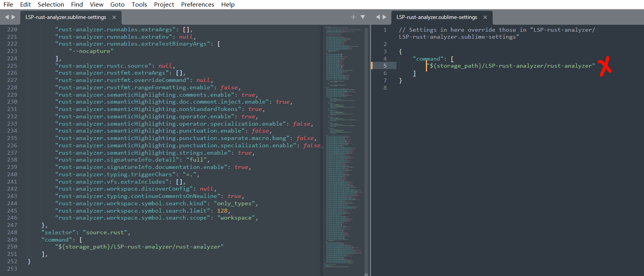
Task: Open the Goto menu
Action: coord(117,5)
